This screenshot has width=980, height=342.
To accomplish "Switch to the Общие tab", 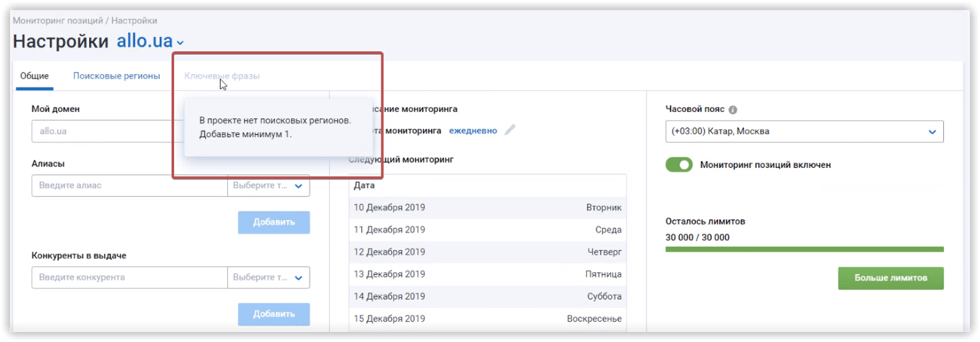I will (x=35, y=76).
